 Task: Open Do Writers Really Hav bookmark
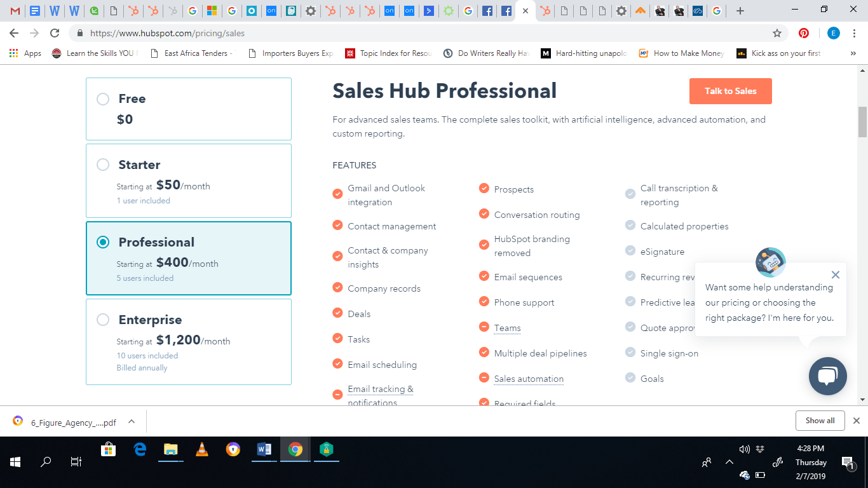pos(486,53)
